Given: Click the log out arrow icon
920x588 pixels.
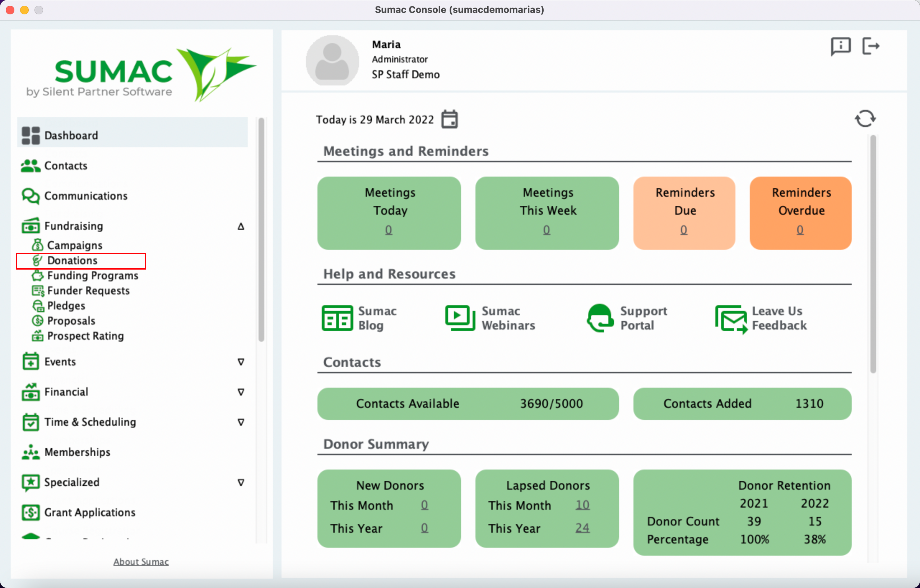Looking at the screenshot, I should (871, 46).
